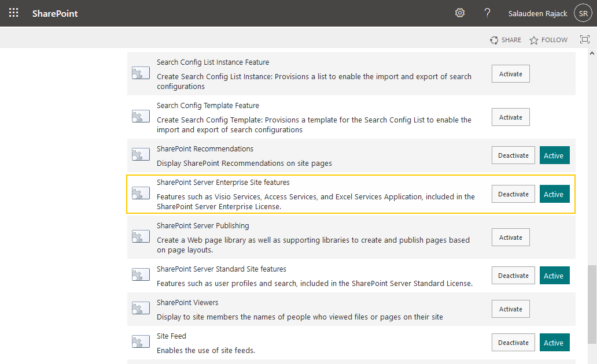Select SharePoint in the suite bar
The image size is (597, 364).
coord(55,13)
